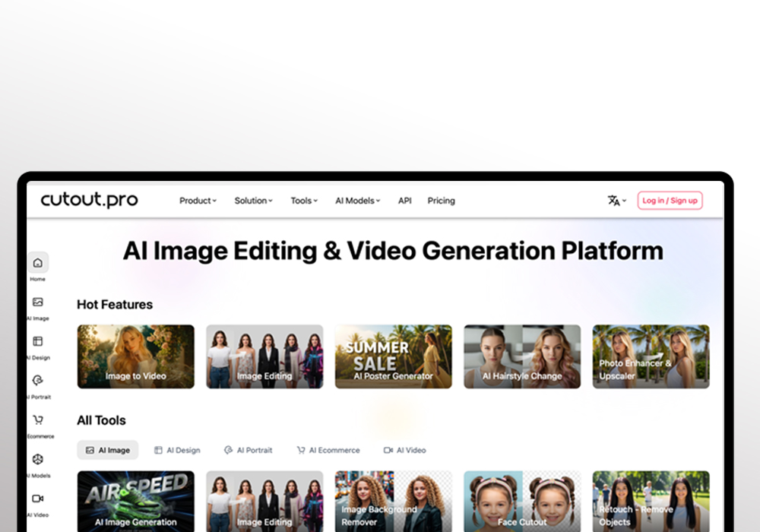Open the Image to Video feature card
760x532 pixels.
[x=135, y=356]
